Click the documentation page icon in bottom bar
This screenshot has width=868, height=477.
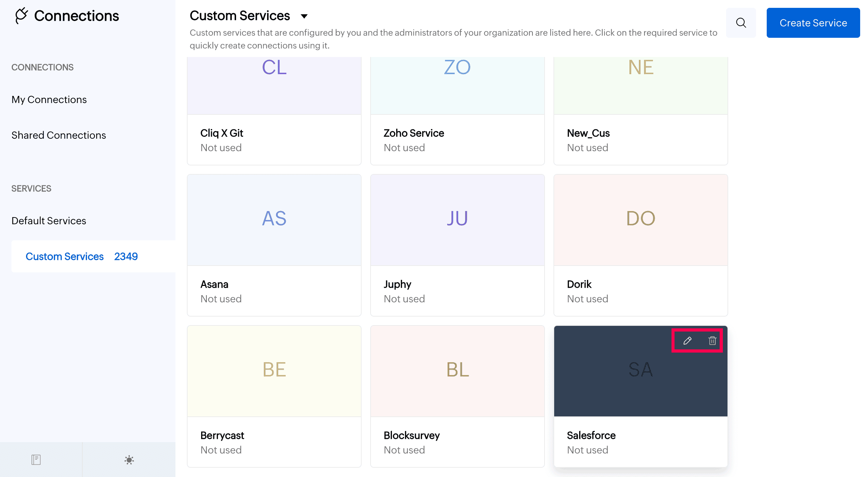(36, 460)
